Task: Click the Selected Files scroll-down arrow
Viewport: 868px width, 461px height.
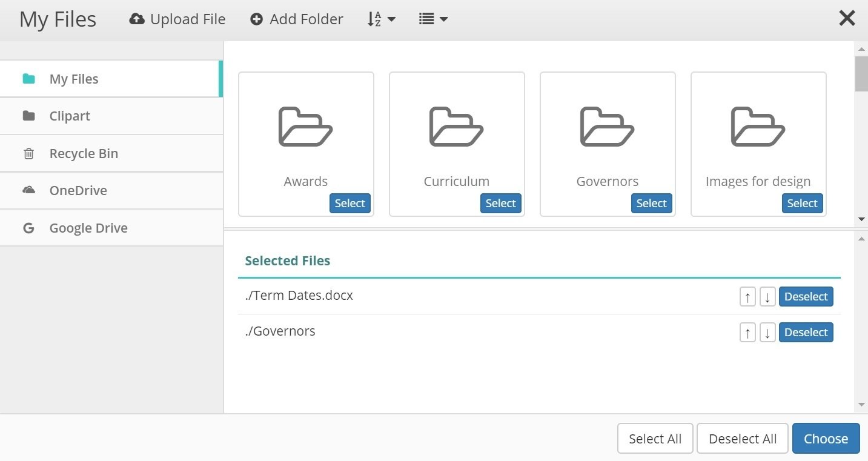Action: (861, 405)
